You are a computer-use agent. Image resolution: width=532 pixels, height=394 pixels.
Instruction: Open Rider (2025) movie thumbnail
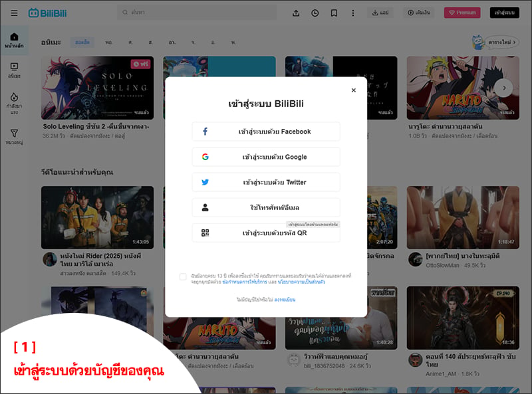coord(97,217)
